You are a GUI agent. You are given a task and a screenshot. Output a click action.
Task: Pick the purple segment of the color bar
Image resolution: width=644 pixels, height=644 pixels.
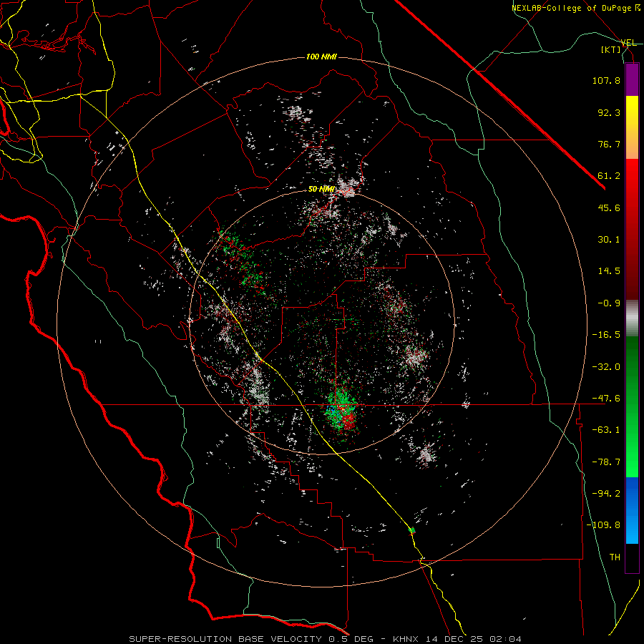(x=632, y=80)
